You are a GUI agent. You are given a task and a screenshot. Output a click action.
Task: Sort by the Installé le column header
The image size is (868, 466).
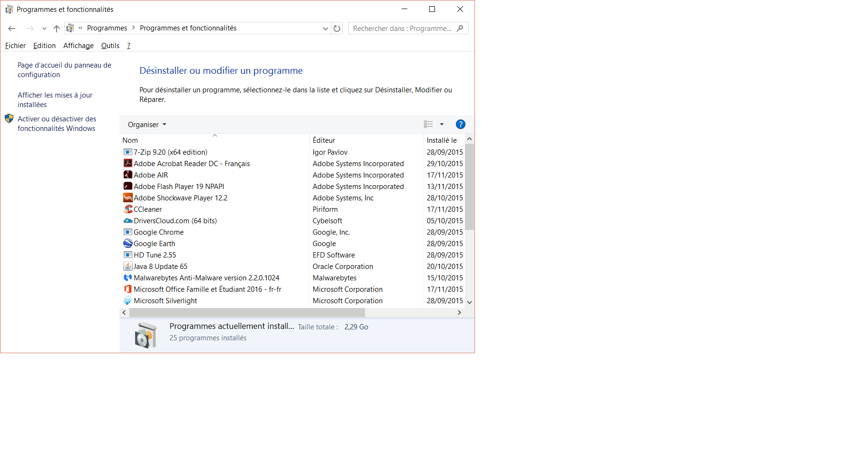[x=444, y=140]
